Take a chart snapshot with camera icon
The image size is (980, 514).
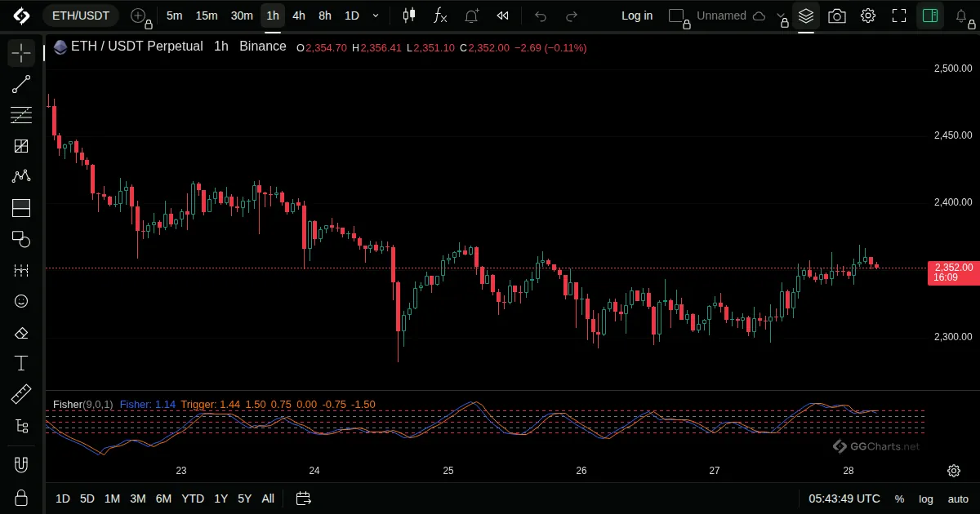tap(836, 16)
